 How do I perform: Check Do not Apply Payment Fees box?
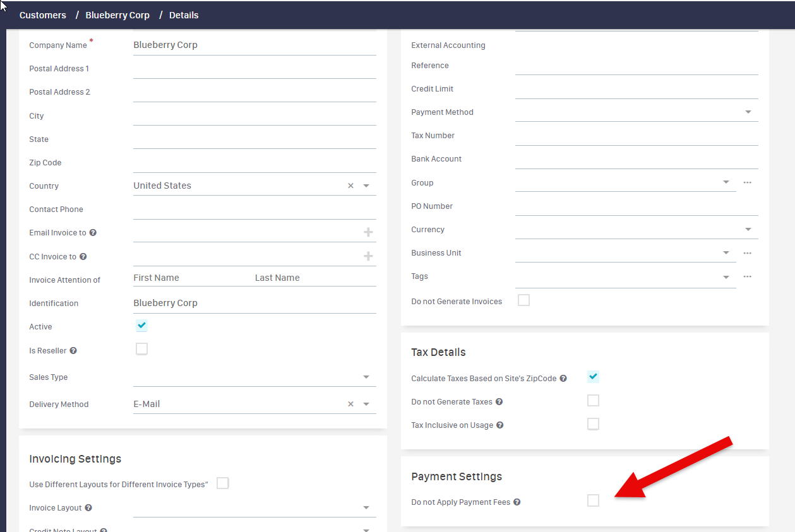593,500
